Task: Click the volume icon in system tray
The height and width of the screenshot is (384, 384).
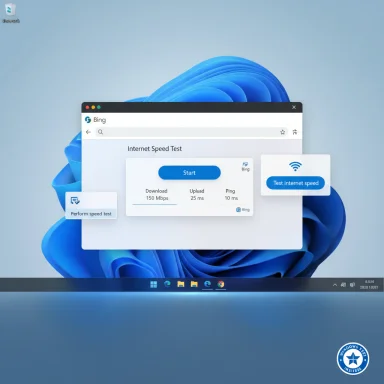Action: click(x=352, y=285)
